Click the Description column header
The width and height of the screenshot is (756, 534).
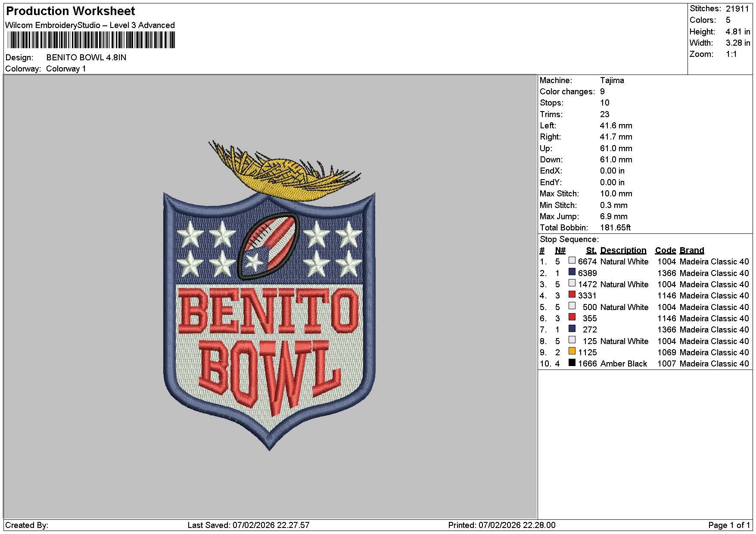(623, 250)
